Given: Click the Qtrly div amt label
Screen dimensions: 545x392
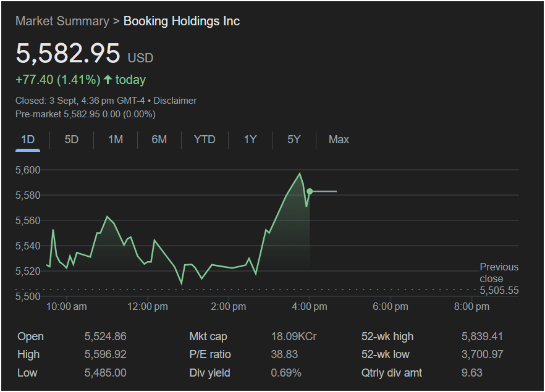Looking at the screenshot, I should [392, 373].
